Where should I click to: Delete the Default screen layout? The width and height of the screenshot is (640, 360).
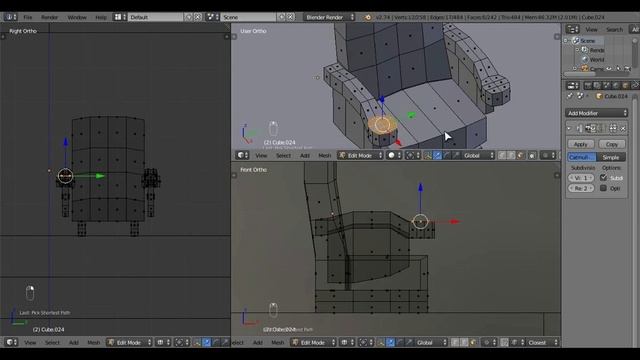coord(198,17)
